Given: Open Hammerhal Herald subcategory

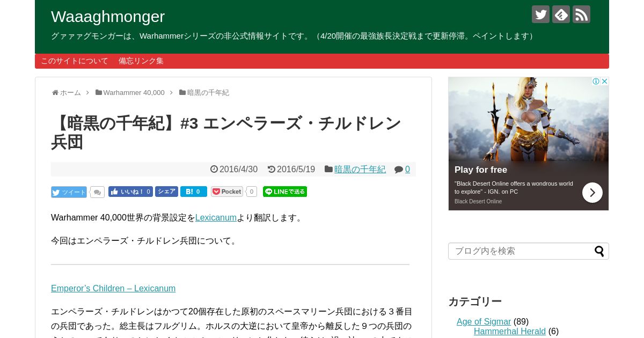Looking at the screenshot, I should tap(510, 332).
